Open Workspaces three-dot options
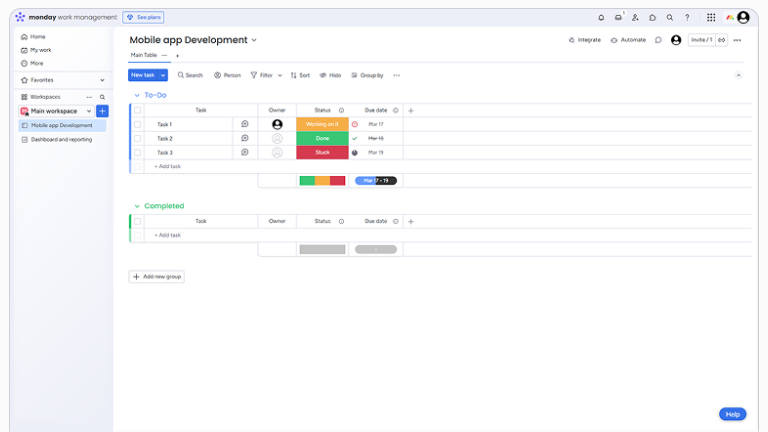The height and width of the screenshot is (432, 768). 89,97
